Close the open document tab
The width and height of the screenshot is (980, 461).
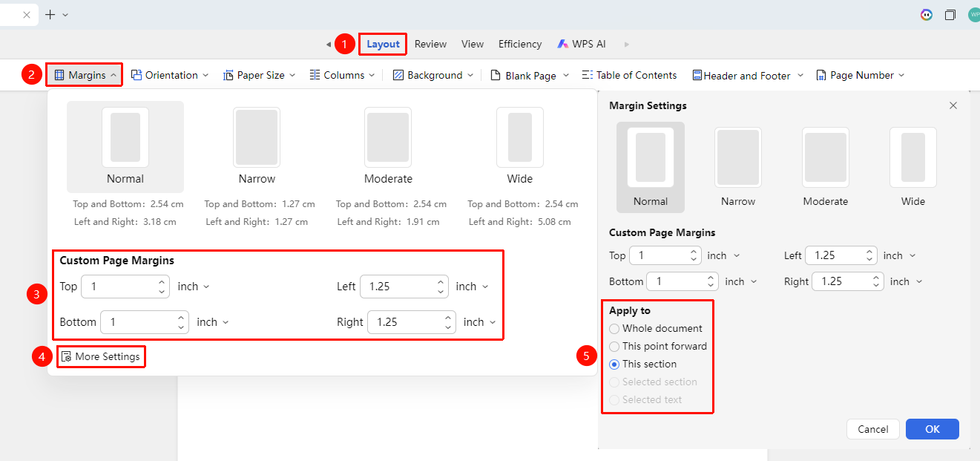click(x=26, y=15)
